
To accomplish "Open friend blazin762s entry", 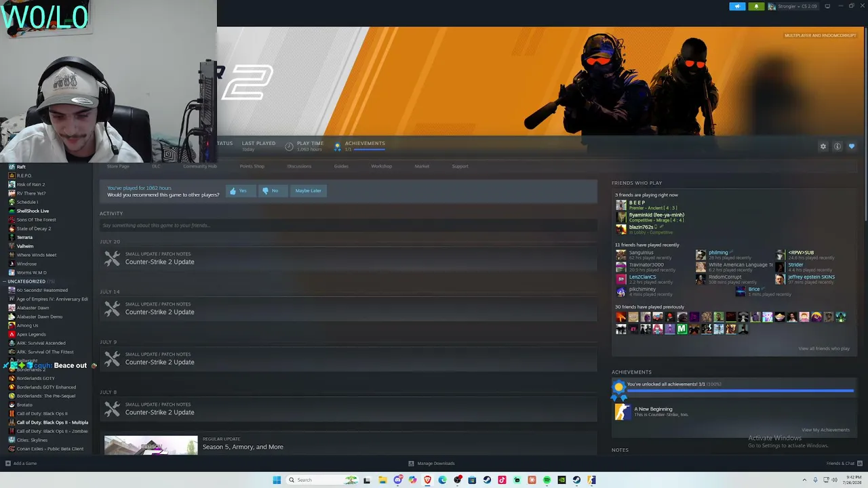I will point(641,229).
